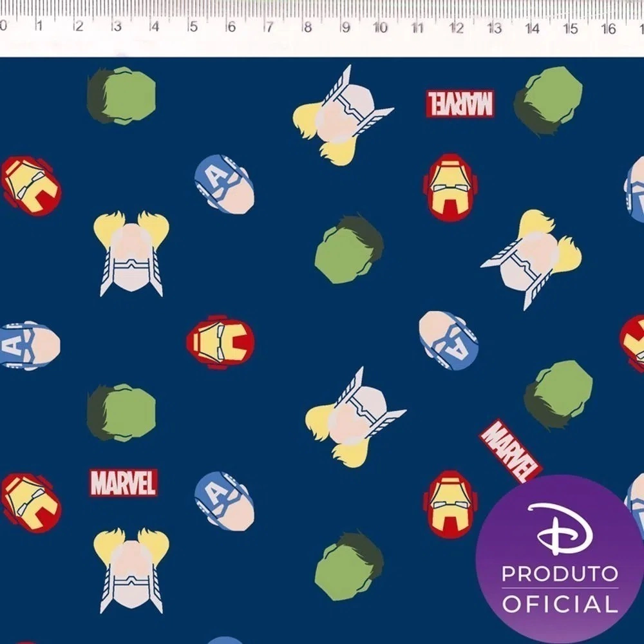The width and height of the screenshot is (644, 644).
Task: Click the Disney Produto Oficial badge
Action: tap(560, 560)
